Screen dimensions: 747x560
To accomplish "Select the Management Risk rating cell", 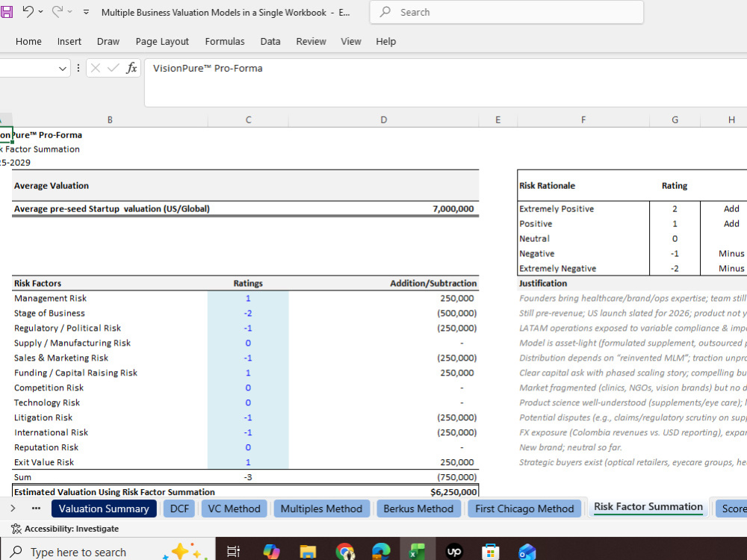I will click(x=248, y=298).
